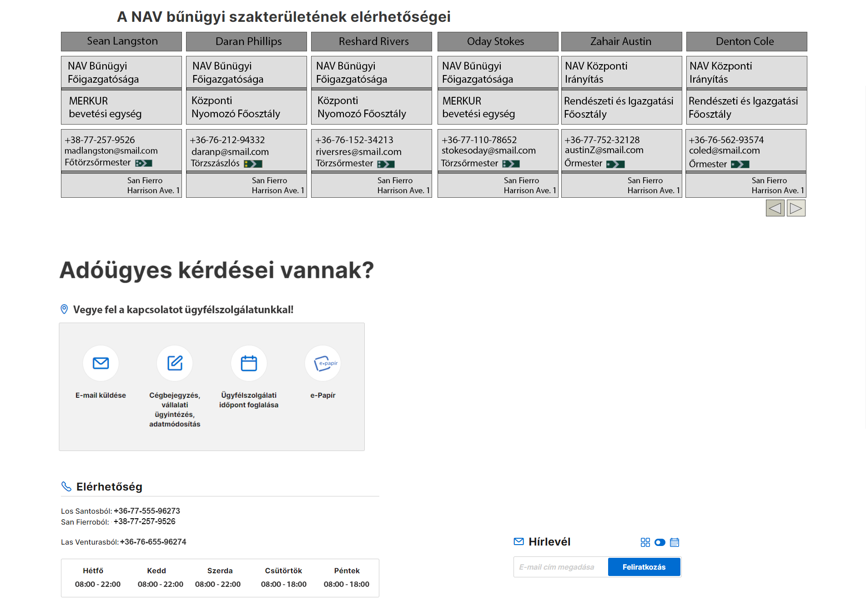This screenshot has width=866, height=616.
Task: Click Sean Langston's rank badge icon
Action: (144, 163)
